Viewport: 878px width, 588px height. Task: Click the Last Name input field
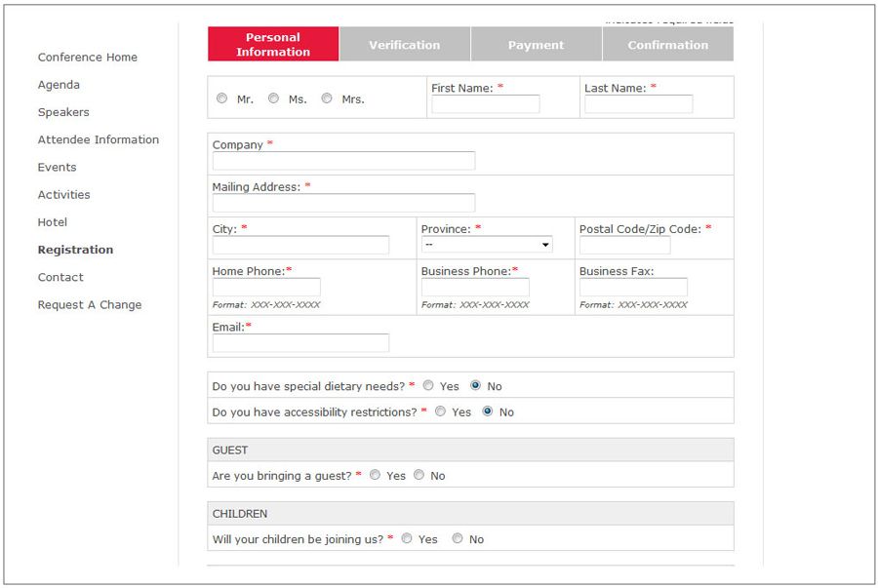(x=638, y=104)
